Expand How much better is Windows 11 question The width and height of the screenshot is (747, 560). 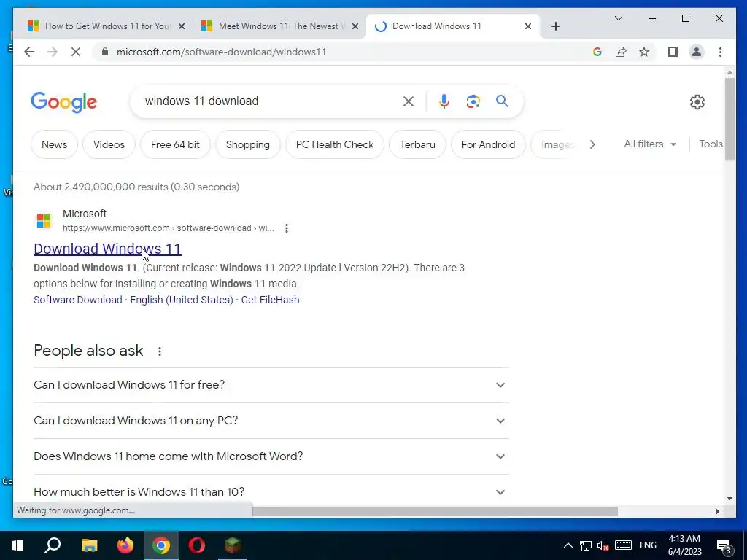pyautogui.click(x=271, y=491)
